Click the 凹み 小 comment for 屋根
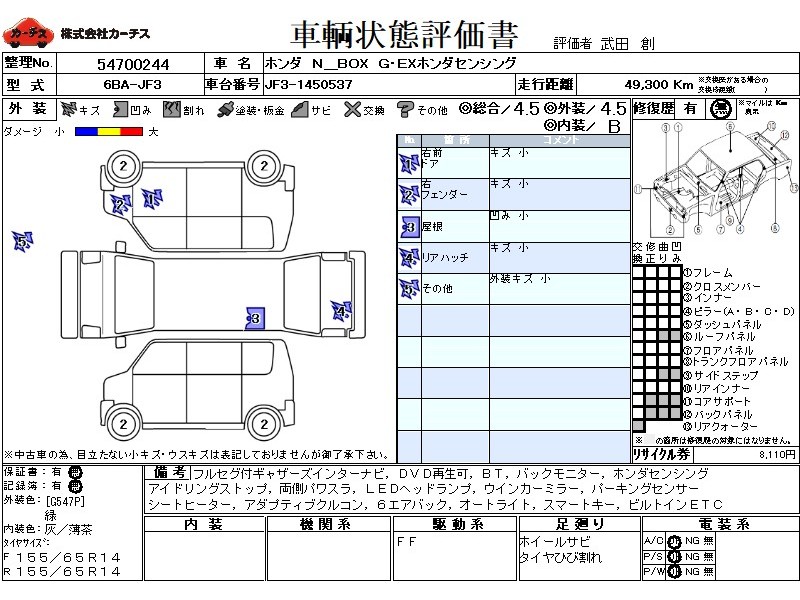Viewport: 800px width, 600px height. point(509,216)
